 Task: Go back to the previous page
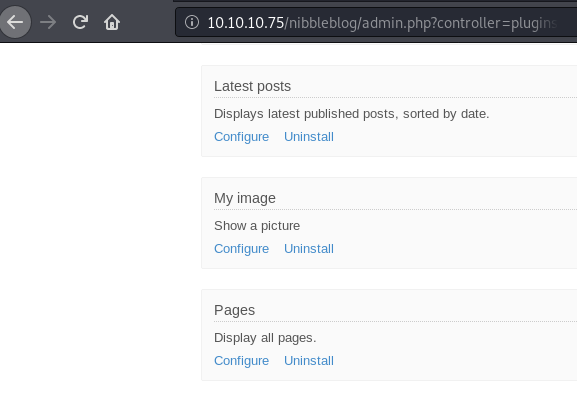pyautogui.click(x=15, y=22)
